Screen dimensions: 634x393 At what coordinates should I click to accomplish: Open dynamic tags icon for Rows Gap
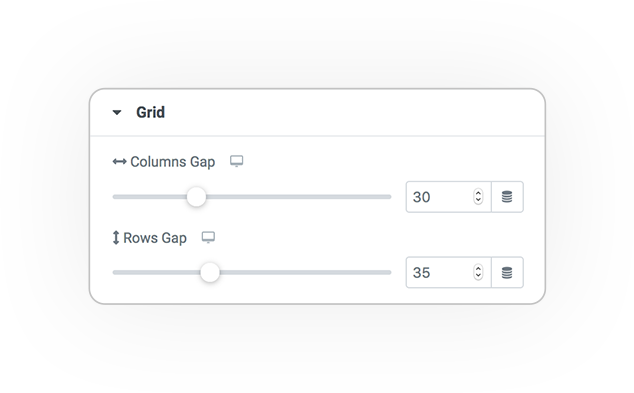[x=507, y=273]
